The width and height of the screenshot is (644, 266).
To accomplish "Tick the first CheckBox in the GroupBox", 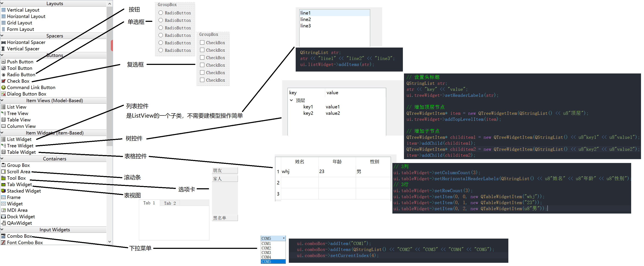I will 202,43.
